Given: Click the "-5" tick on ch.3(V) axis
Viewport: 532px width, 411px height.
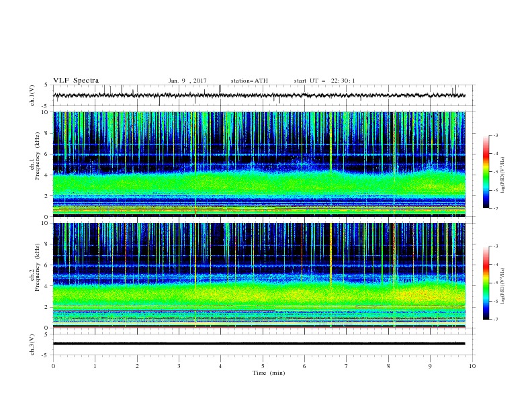Looking at the screenshot, I should click(x=46, y=355).
